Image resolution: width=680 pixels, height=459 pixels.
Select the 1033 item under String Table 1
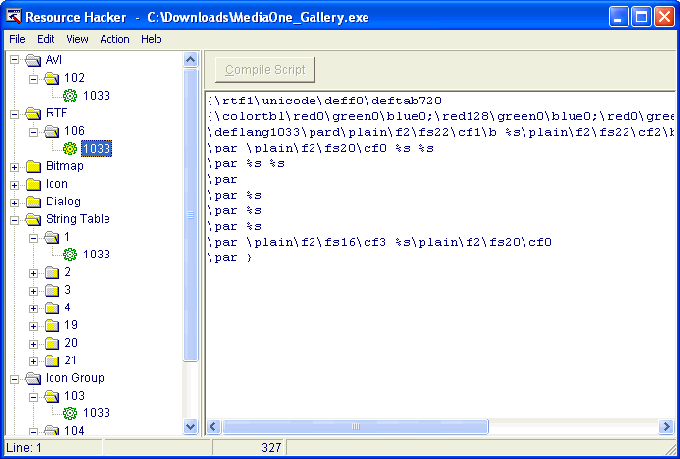pyautogui.click(x=96, y=254)
